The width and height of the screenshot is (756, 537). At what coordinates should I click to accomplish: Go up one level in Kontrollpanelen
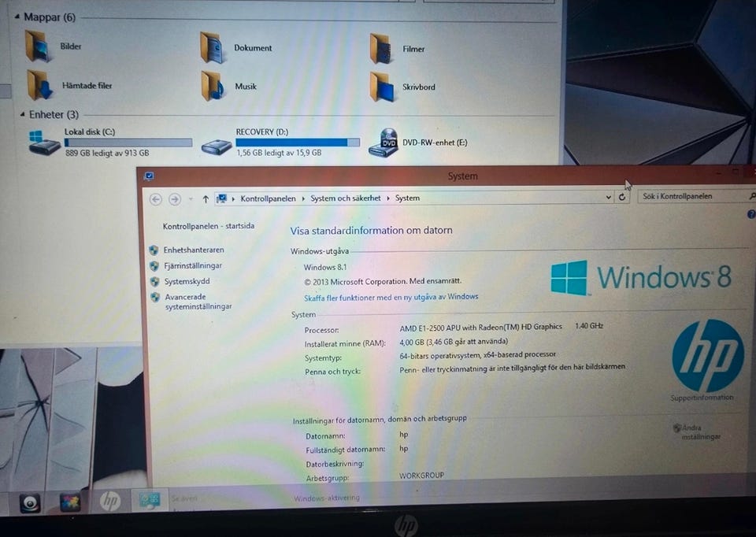[x=206, y=199]
